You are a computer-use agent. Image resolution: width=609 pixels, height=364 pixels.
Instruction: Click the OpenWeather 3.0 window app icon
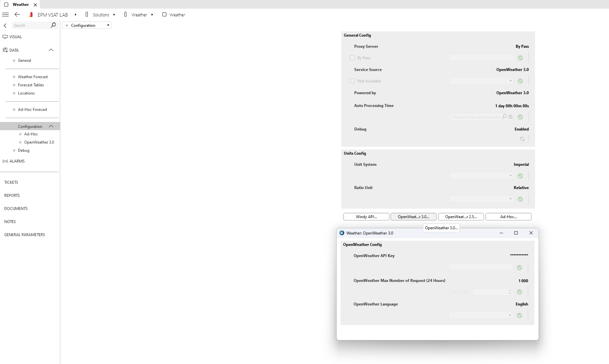[x=342, y=233]
